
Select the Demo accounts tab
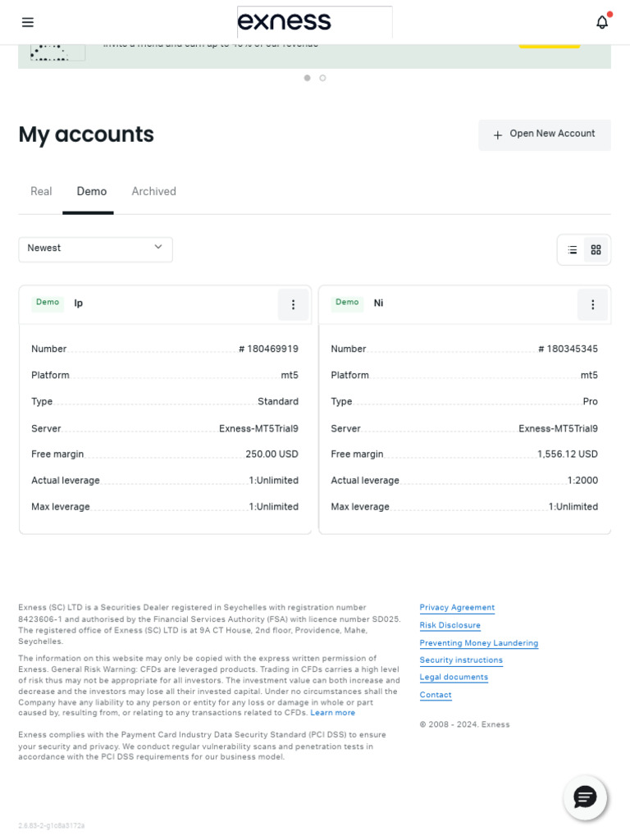[x=92, y=192]
